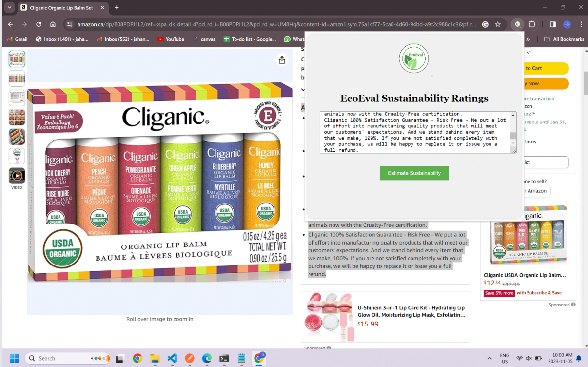Open the YouTube bookmark
This screenshot has width=588, height=367.
tap(171, 39)
